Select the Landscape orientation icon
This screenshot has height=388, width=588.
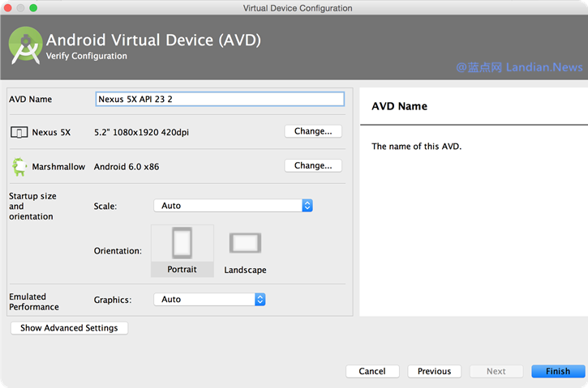tap(245, 243)
